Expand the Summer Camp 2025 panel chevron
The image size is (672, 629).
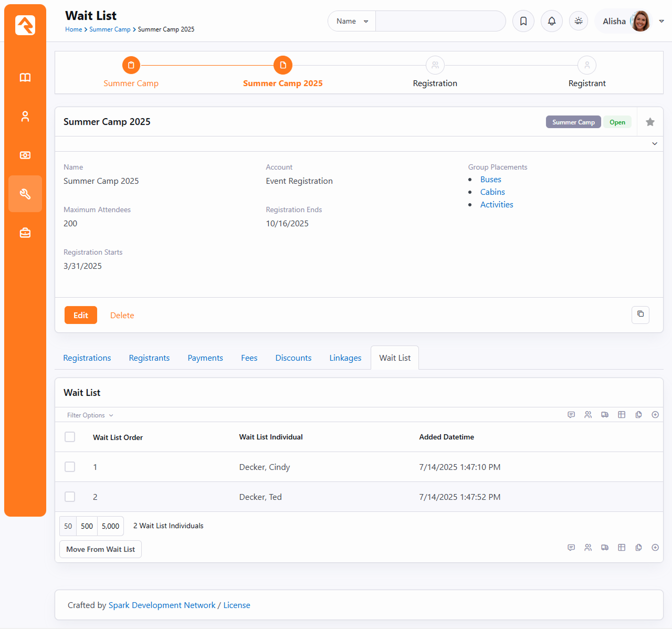point(654,144)
